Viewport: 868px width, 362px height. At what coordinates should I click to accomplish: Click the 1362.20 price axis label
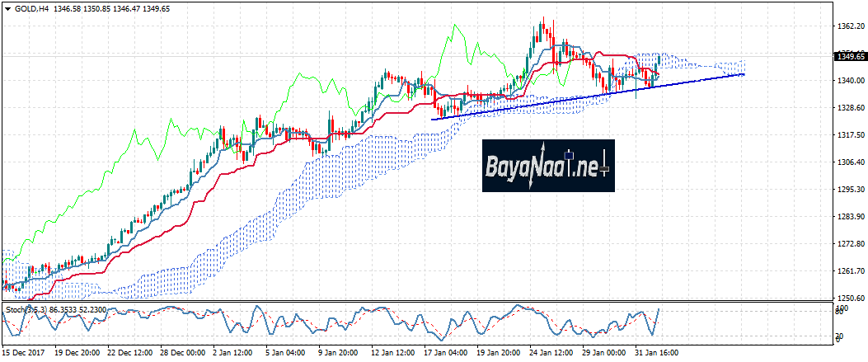click(x=850, y=26)
